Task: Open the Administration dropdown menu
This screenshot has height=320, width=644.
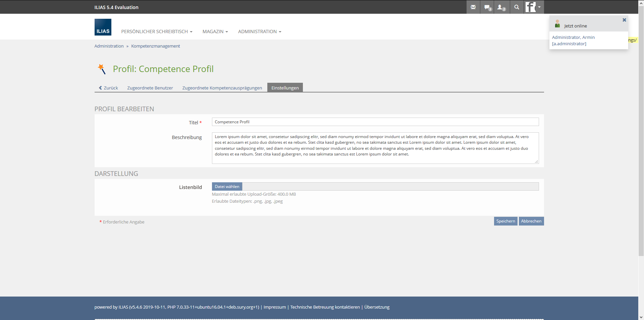Action: (x=260, y=31)
